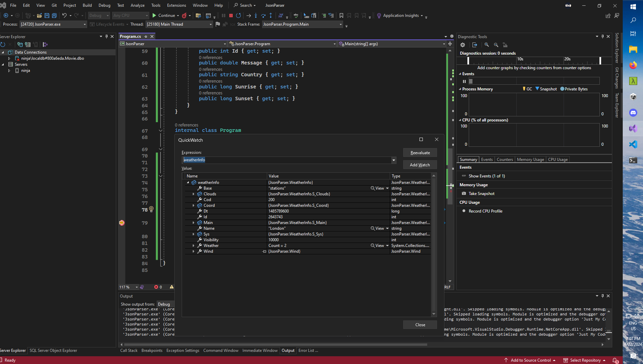Toggle bookmark on current line icon
This screenshot has height=364, width=643.
pyautogui.click(x=341, y=16)
